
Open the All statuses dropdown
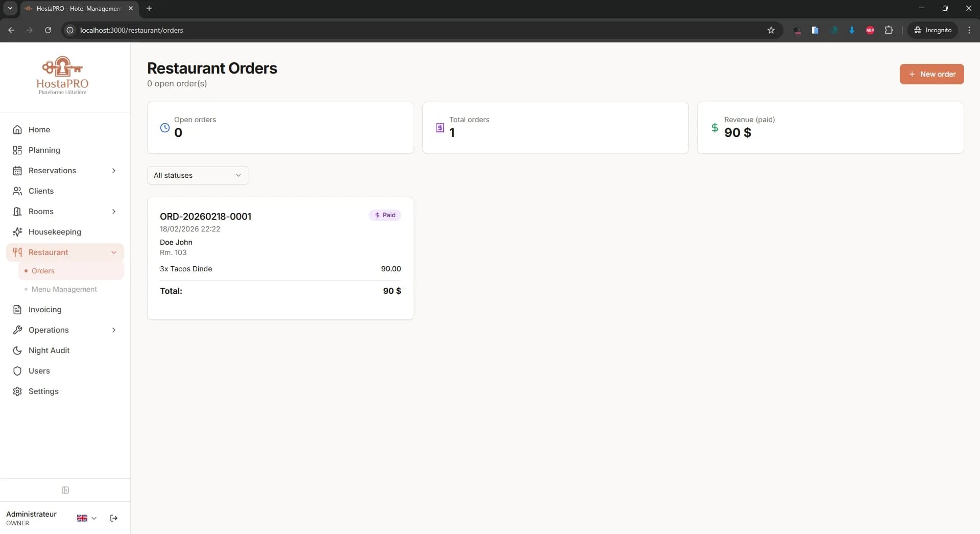click(x=198, y=175)
